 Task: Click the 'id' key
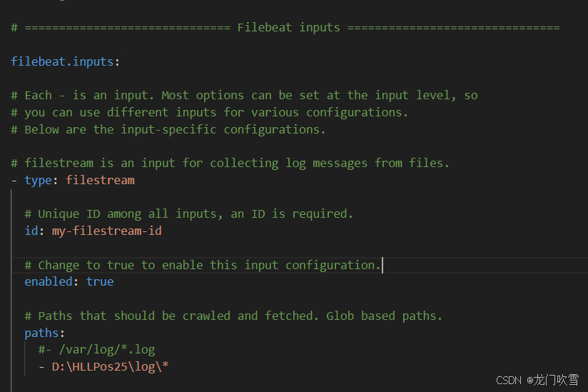click(x=31, y=231)
